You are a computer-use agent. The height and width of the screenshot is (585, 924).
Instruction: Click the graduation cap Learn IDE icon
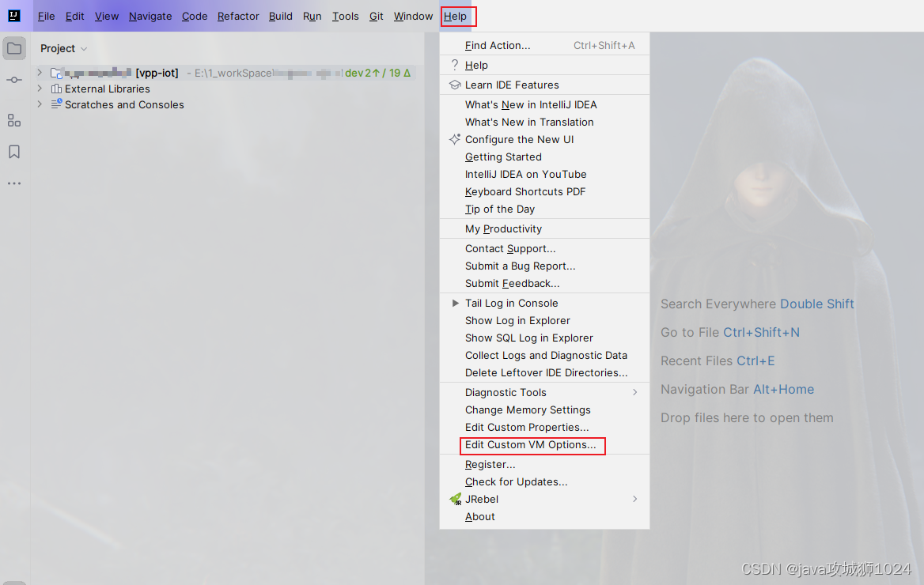coord(454,85)
